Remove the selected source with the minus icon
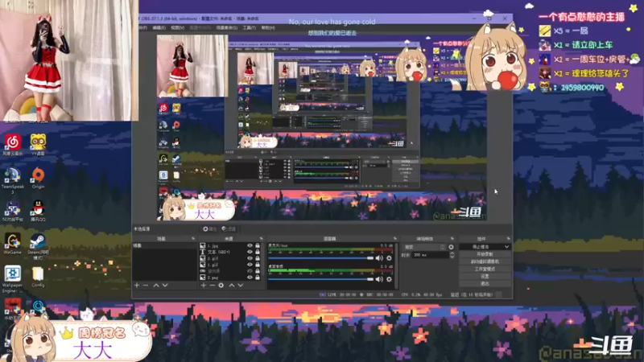This screenshot has height=362, width=644. [x=212, y=286]
